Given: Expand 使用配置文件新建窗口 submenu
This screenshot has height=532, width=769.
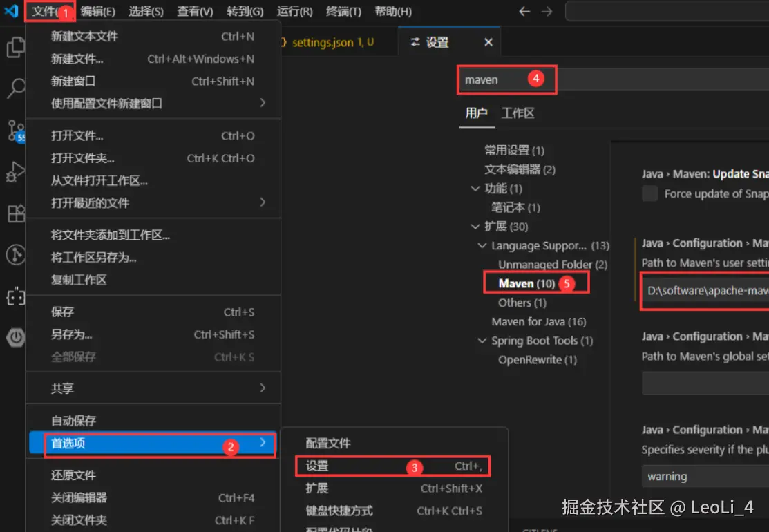Looking at the screenshot, I should (x=153, y=104).
